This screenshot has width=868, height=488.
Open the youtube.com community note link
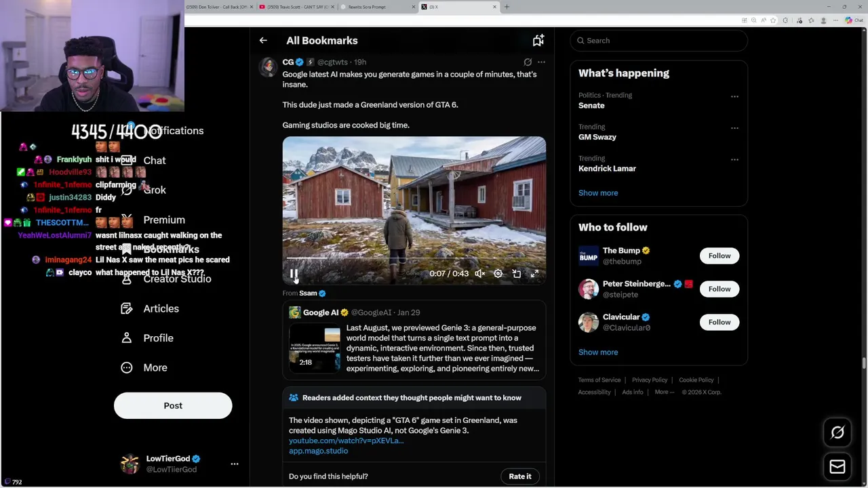[346, 441]
